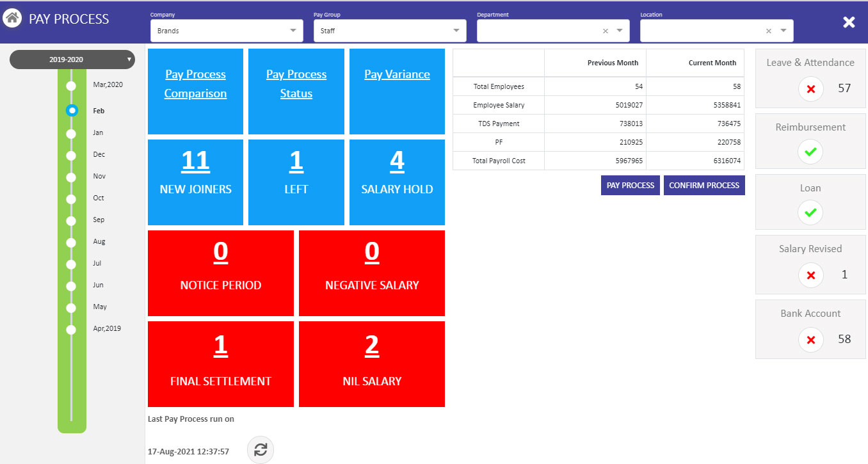The width and height of the screenshot is (868, 464).
Task: Click the red X icon under Salary Revised
Action: pyautogui.click(x=810, y=275)
